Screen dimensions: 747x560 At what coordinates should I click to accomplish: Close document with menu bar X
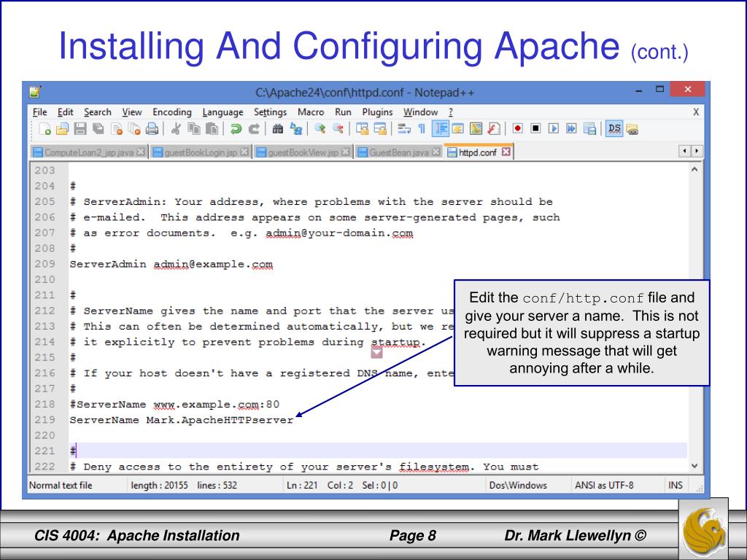[x=696, y=112]
